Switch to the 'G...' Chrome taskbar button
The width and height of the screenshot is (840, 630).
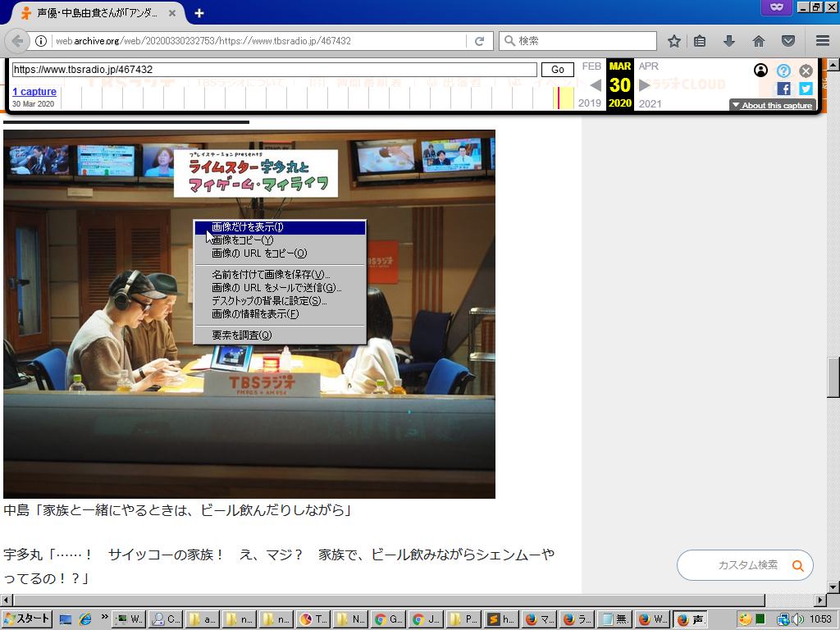point(388,620)
